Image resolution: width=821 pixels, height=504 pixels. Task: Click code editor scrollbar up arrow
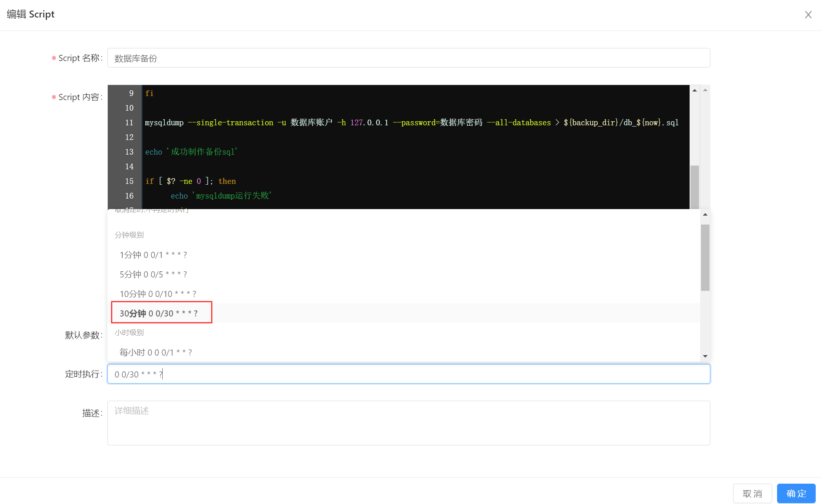(694, 90)
